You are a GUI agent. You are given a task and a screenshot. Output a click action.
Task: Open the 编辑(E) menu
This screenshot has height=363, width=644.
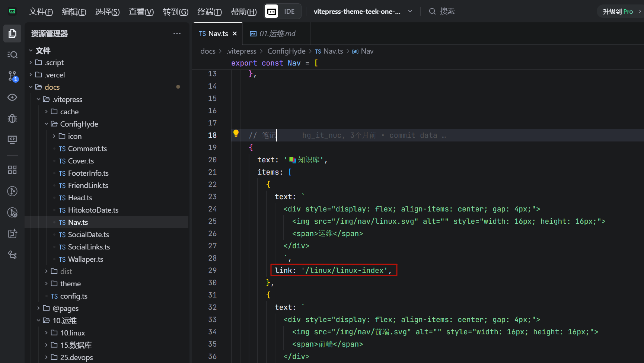pos(74,12)
